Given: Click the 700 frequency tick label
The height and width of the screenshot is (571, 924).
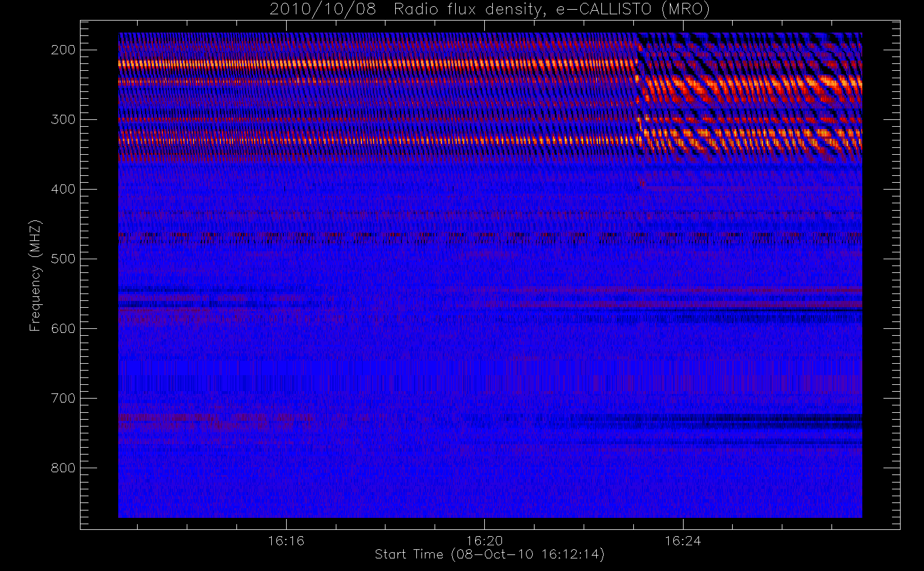Looking at the screenshot, I should pos(63,398).
